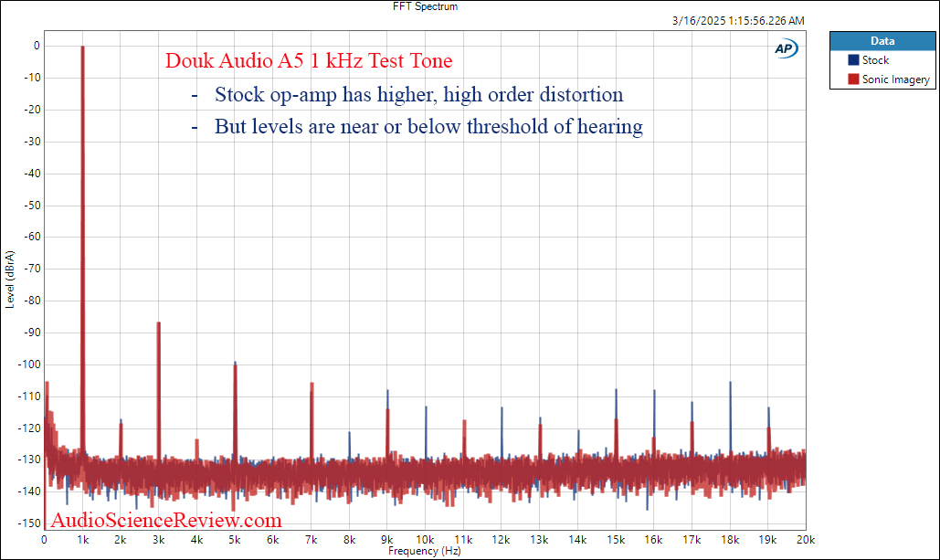Click the -40 tick on level axis

(x=32, y=174)
